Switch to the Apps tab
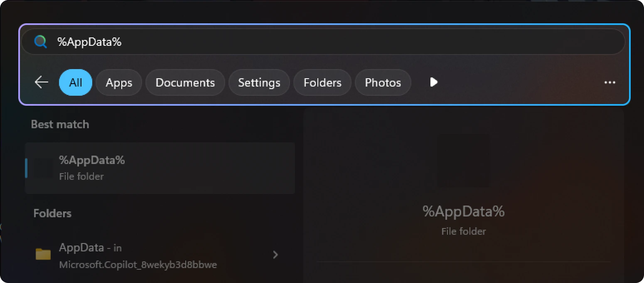The height and width of the screenshot is (283, 644). (118, 82)
